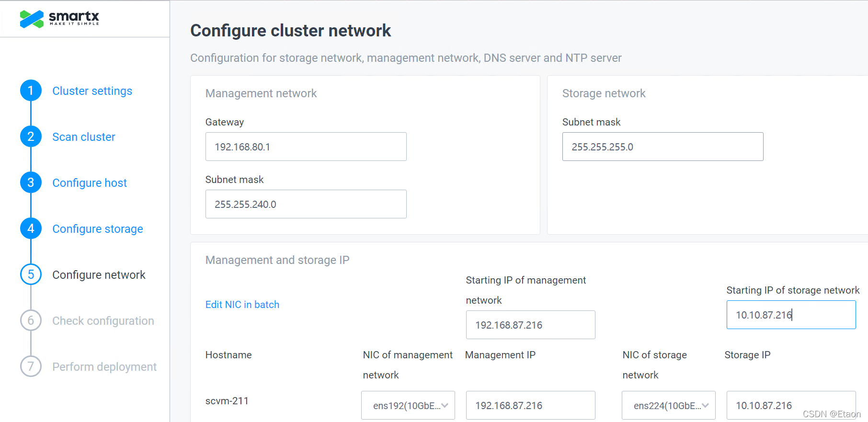
Task: Go to Scan cluster step
Action: point(84,137)
